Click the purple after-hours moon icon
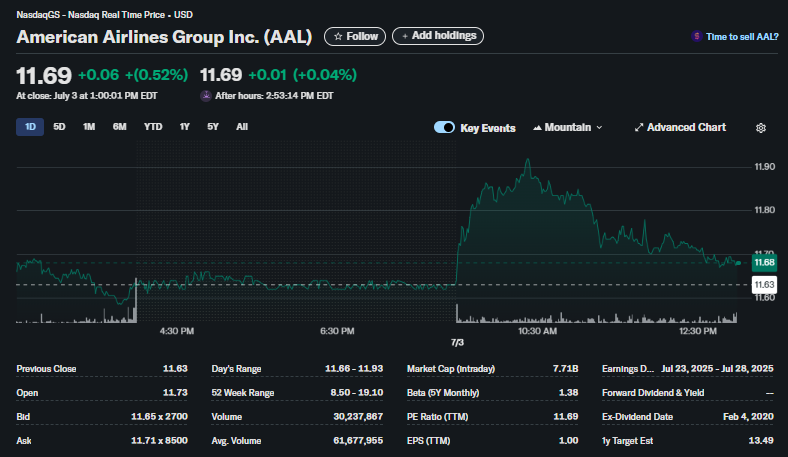This screenshot has width=788, height=457. click(x=206, y=96)
